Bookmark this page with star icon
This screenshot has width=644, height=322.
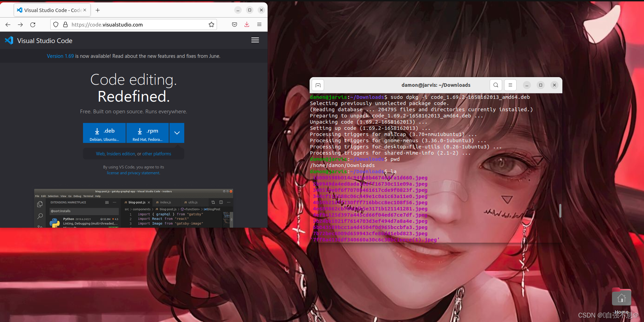pyautogui.click(x=211, y=24)
